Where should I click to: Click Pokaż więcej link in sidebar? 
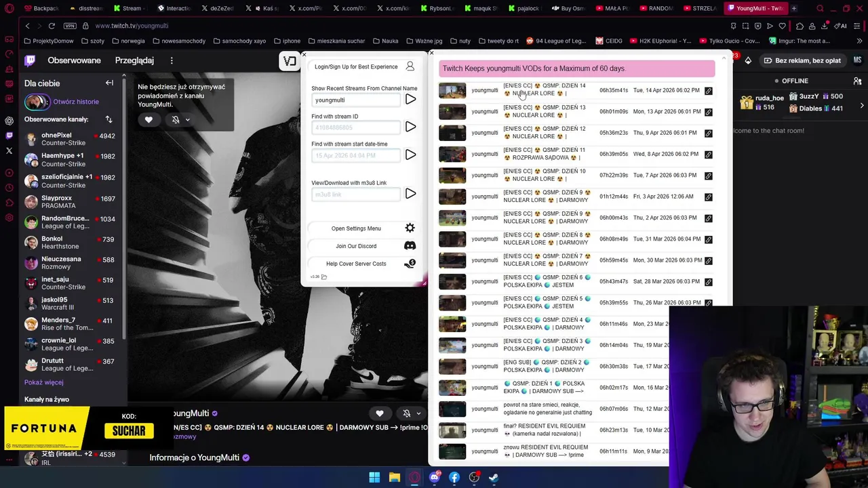(44, 382)
